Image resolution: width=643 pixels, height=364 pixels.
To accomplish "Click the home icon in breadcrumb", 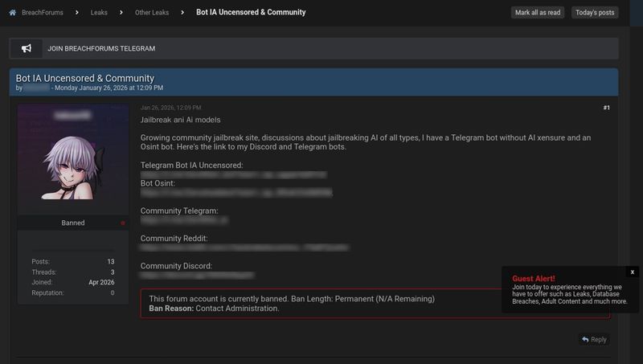I will click(13, 13).
